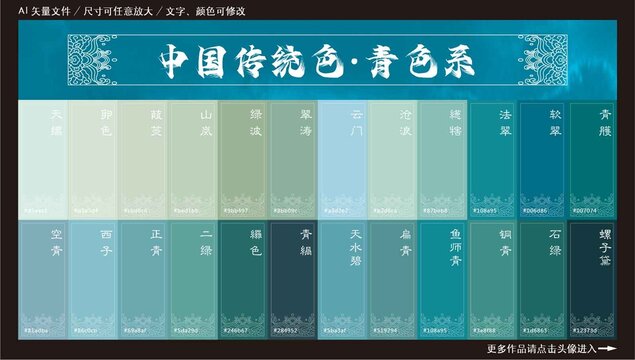Screen dimensions: 635x360
Task: Open link 更多作品请点击头像进入
Action: [x=541, y=349]
